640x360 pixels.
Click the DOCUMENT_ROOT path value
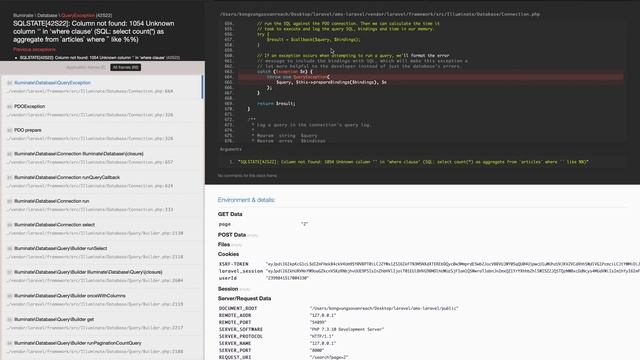click(384, 308)
